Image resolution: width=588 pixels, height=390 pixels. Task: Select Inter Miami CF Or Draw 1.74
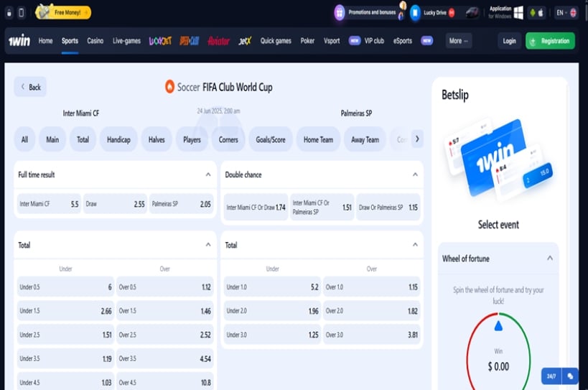click(x=256, y=207)
